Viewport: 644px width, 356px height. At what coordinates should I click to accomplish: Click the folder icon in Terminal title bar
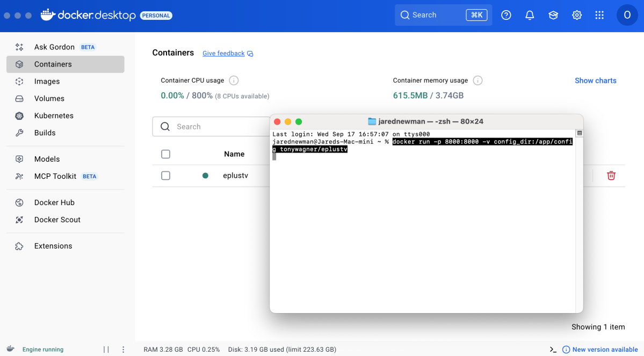click(372, 121)
